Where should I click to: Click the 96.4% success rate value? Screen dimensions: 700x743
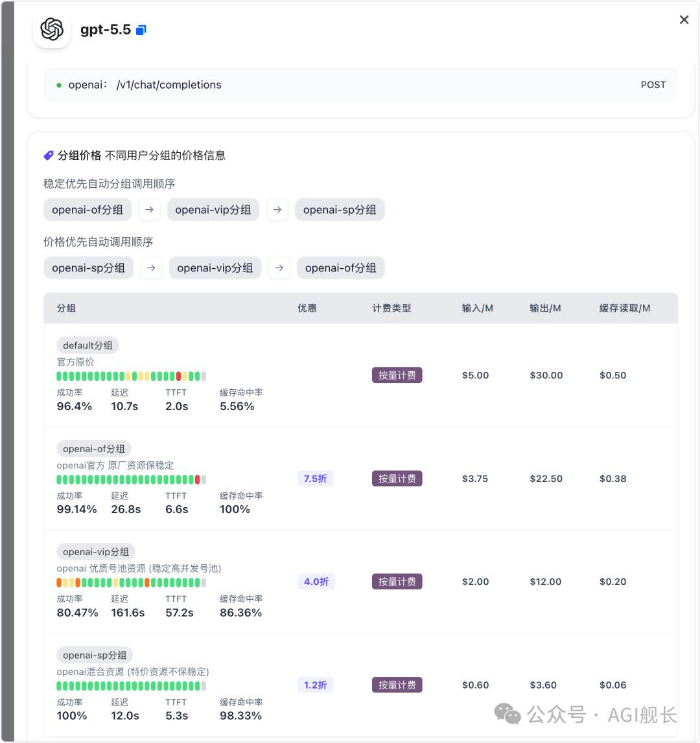[75, 407]
